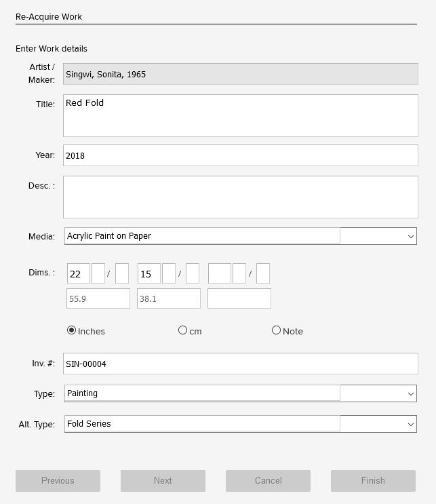Click the first dimension field showing 22
The width and height of the screenshot is (436, 504).
pos(79,274)
